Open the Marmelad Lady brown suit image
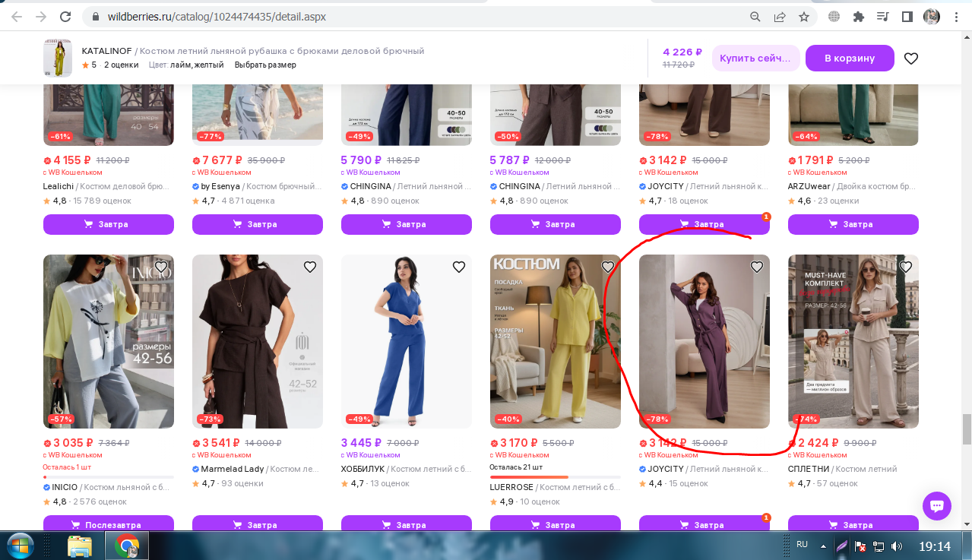This screenshot has height=560, width=972. click(258, 341)
